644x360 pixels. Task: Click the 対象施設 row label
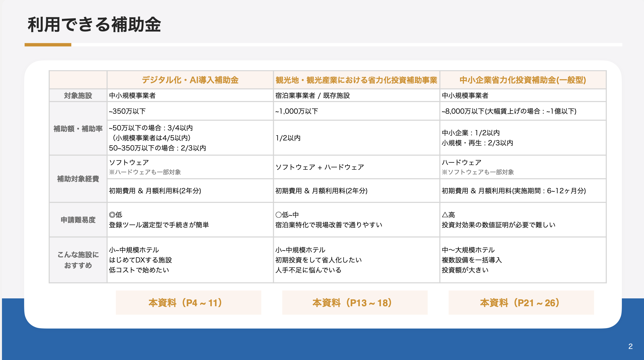pyautogui.click(x=78, y=96)
